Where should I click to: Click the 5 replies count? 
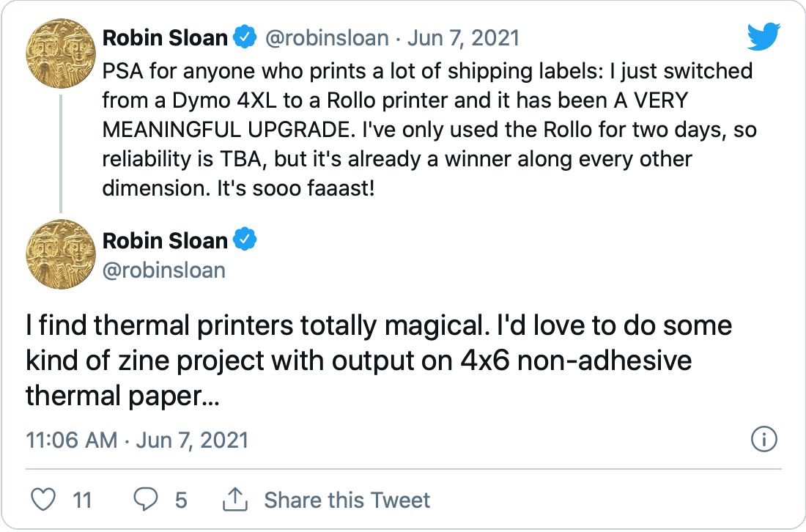[181, 500]
